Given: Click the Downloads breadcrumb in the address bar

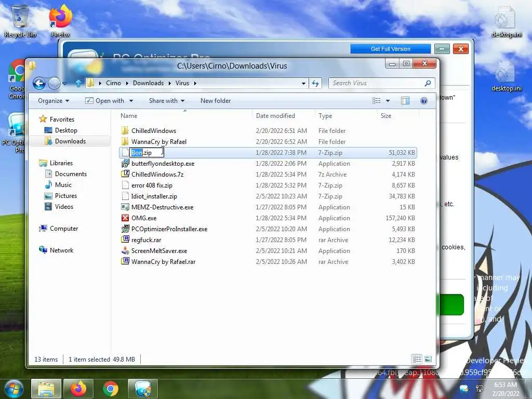Looking at the screenshot, I should (x=148, y=83).
